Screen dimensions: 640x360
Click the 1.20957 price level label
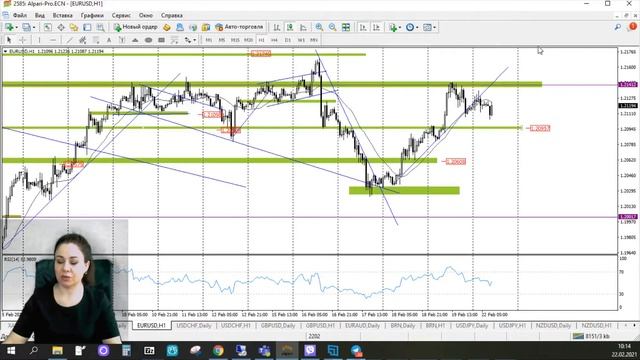(540, 129)
